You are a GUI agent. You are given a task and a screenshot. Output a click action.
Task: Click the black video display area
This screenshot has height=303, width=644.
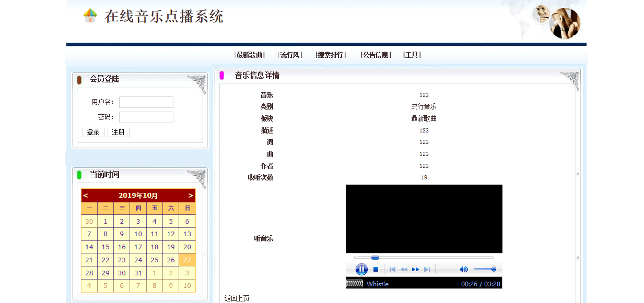[424, 219]
